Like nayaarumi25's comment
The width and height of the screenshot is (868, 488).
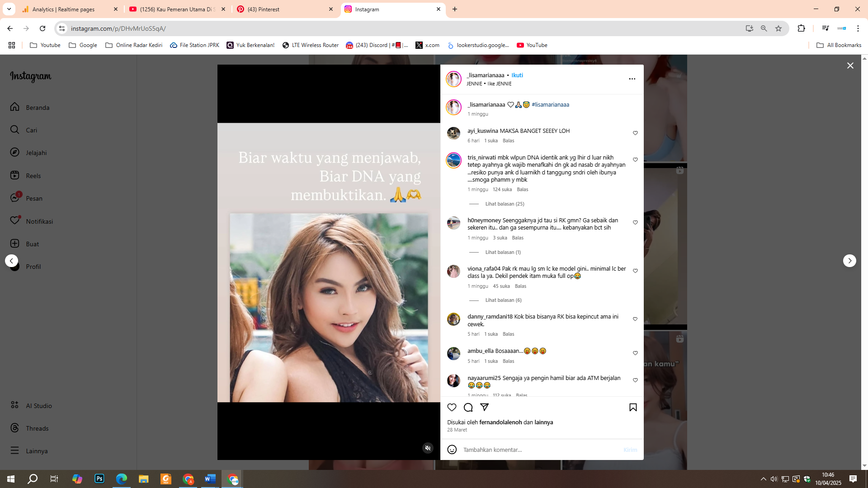635,380
